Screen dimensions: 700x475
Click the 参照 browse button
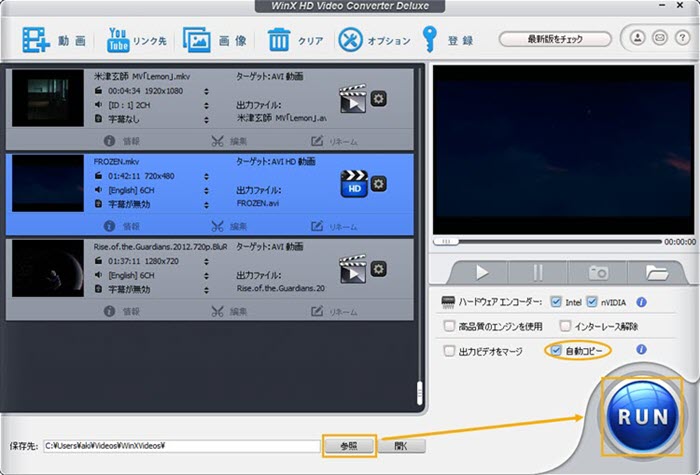[x=349, y=446]
